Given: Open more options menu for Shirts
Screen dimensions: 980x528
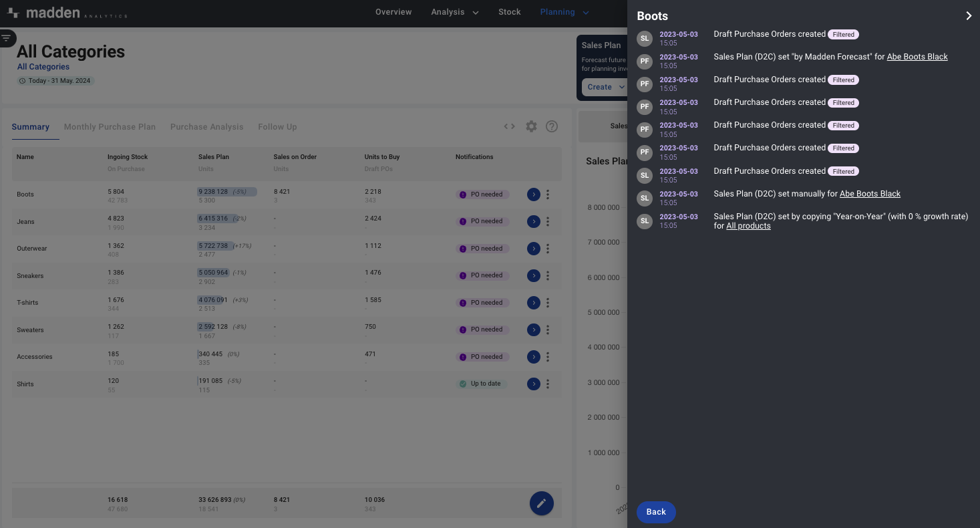Looking at the screenshot, I should (548, 384).
